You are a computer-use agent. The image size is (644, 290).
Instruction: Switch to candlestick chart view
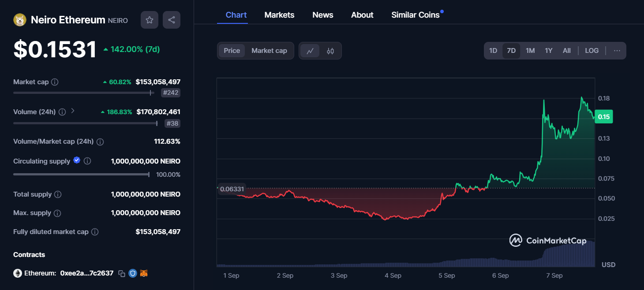[330, 51]
